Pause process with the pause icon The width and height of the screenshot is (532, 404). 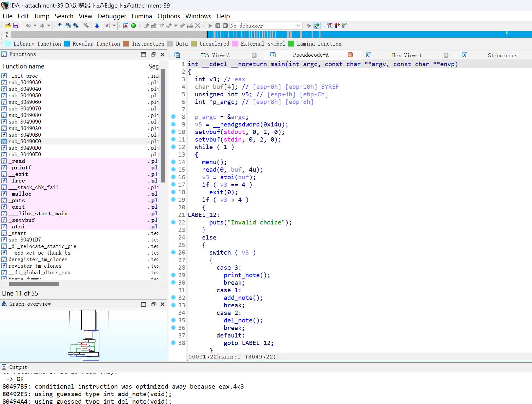point(218,26)
